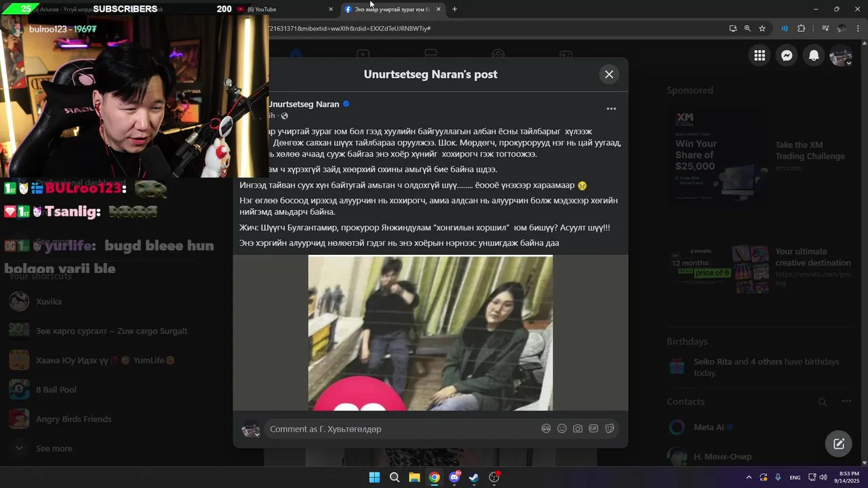Open the account profile picture menu

pos(841,56)
